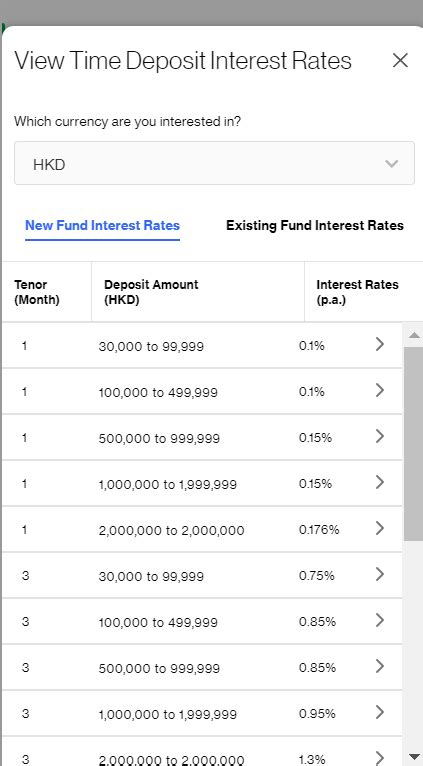
Task: Switch to Existing Fund Interest Rates tab
Action: pos(315,226)
